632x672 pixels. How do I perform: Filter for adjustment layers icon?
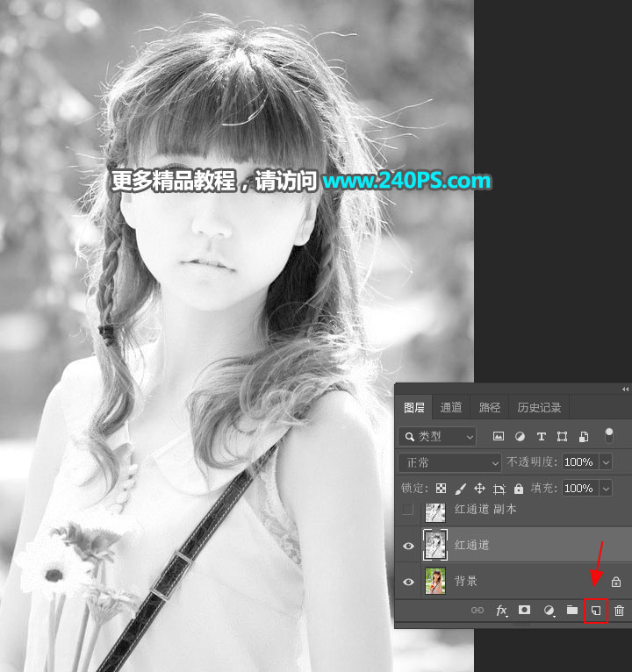pyautogui.click(x=520, y=437)
